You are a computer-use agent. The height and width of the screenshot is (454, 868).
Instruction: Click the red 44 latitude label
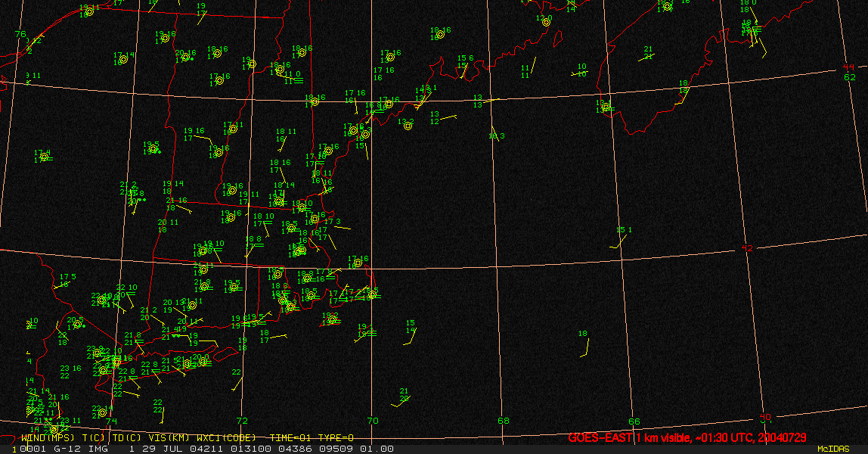click(x=848, y=67)
